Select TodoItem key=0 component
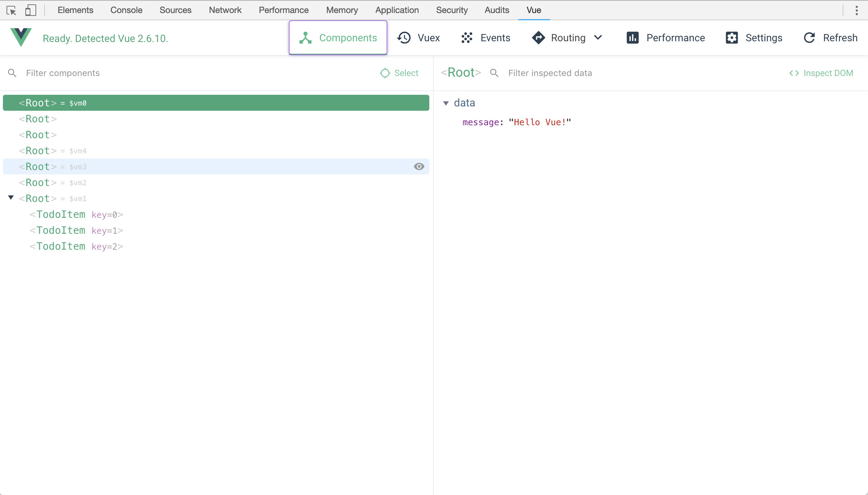 (x=216, y=214)
